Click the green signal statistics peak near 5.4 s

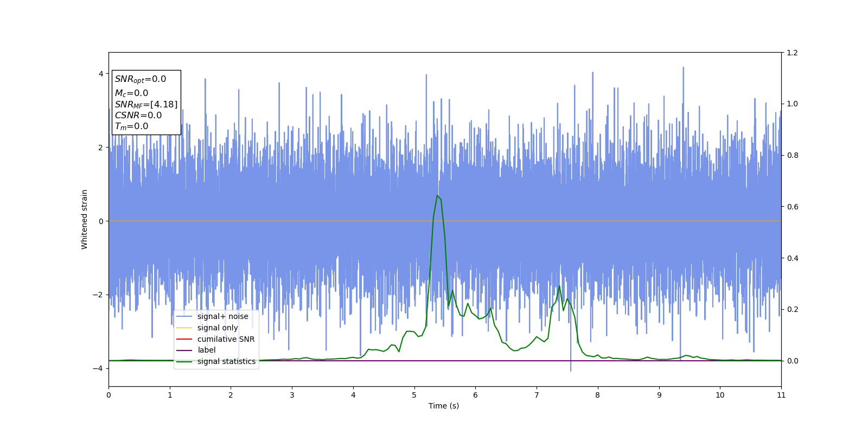coord(437,196)
